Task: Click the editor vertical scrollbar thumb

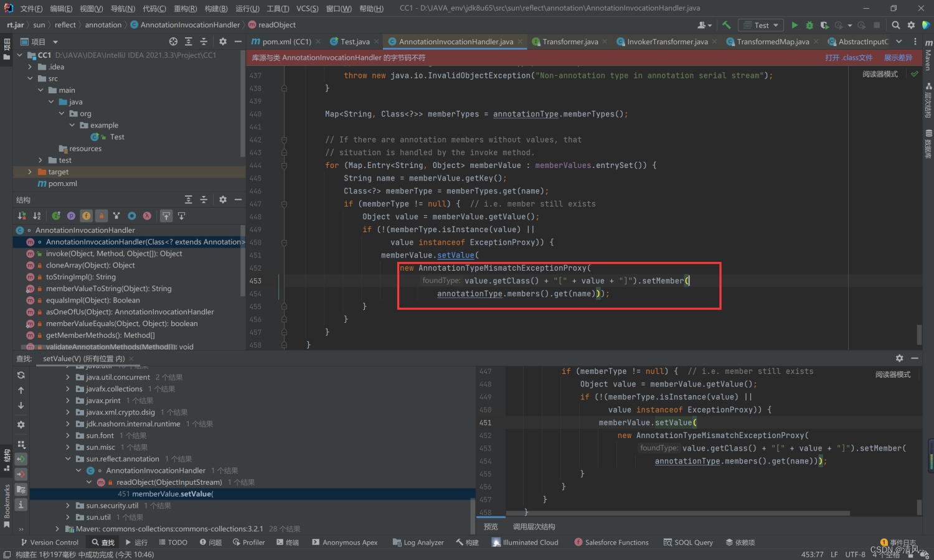Action: click(x=919, y=335)
